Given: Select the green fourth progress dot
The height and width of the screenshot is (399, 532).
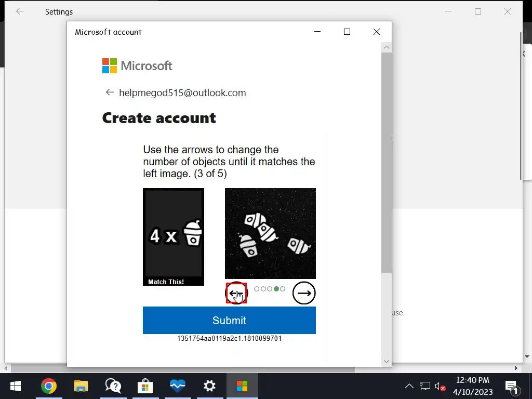Looking at the screenshot, I should pyautogui.click(x=276, y=289).
